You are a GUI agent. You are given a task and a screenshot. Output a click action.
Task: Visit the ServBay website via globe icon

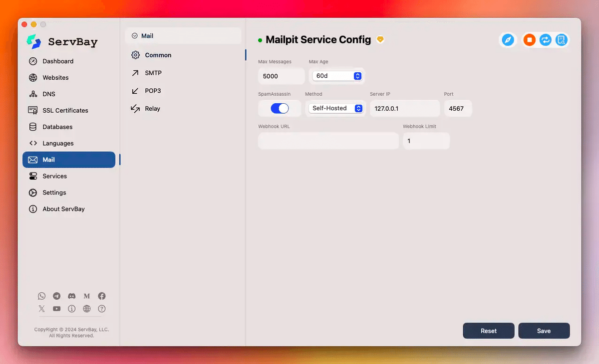(87, 309)
